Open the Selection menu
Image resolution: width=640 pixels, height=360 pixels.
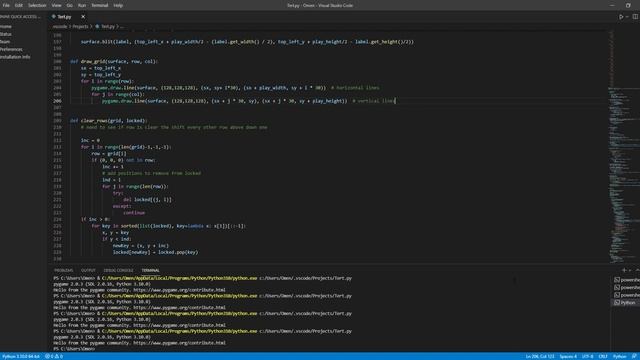(37, 5)
